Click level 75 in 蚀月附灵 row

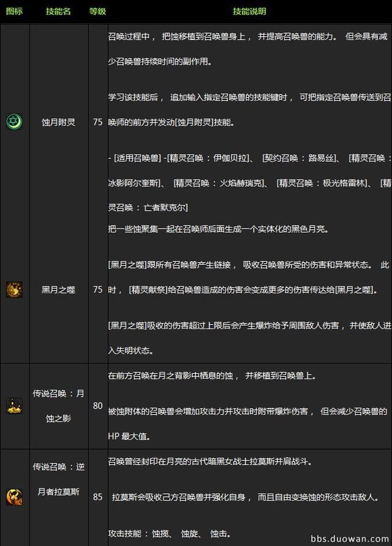pyautogui.click(x=98, y=122)
